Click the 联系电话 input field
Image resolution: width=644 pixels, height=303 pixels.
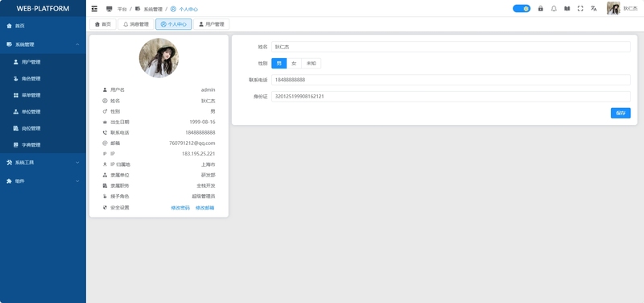pyautogui.click(x=451, y=80)
